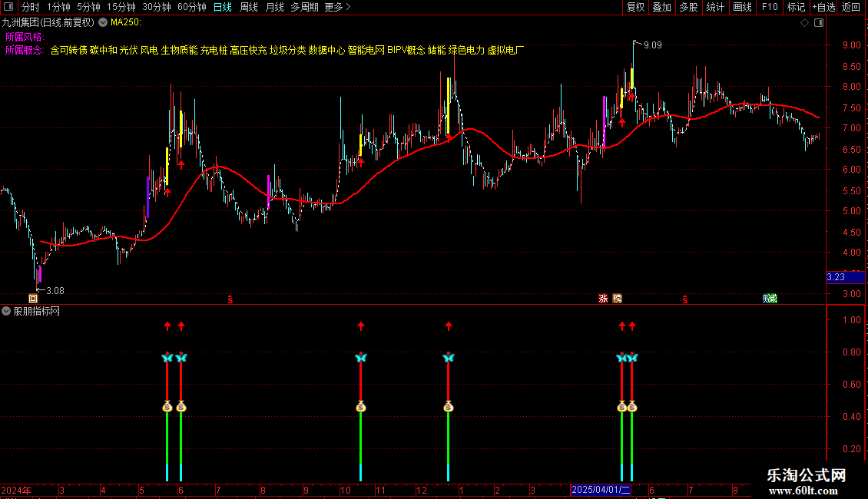868x499 pixels.
Task: Select the 日线 daily period
Action: click(223, 7)
